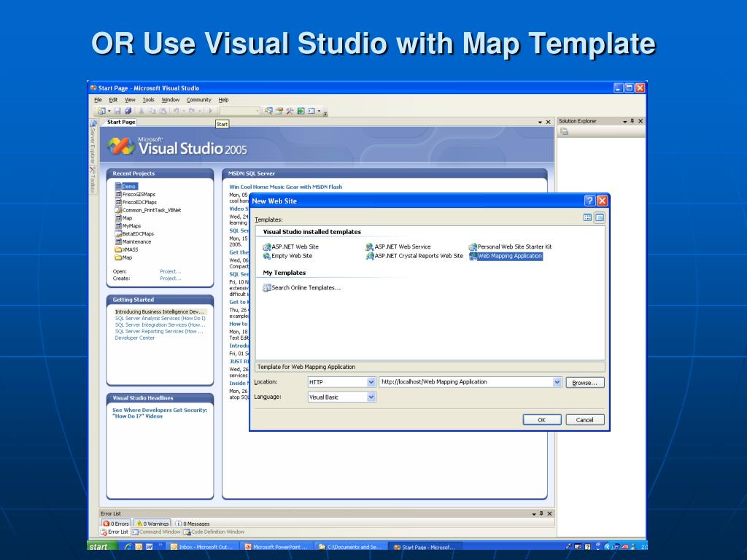
Task: Open 'Win Cool Home Music Gear' headline
Action: pyautogui.click(x=285, y=187)
